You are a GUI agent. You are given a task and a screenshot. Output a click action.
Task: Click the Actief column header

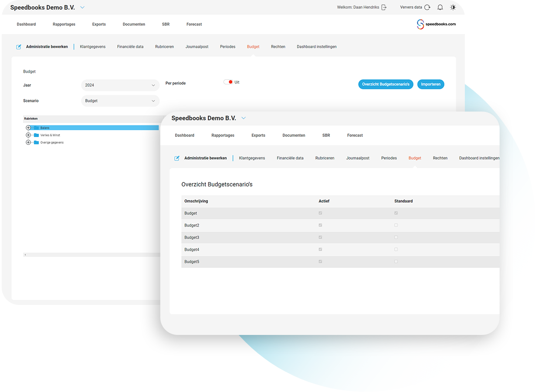(x=324, y=201)
